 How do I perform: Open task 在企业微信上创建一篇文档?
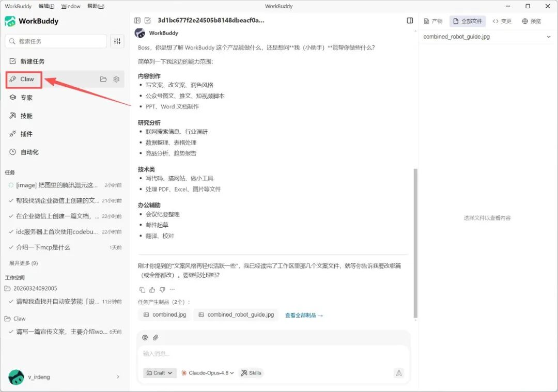click(x=65, y=216)
